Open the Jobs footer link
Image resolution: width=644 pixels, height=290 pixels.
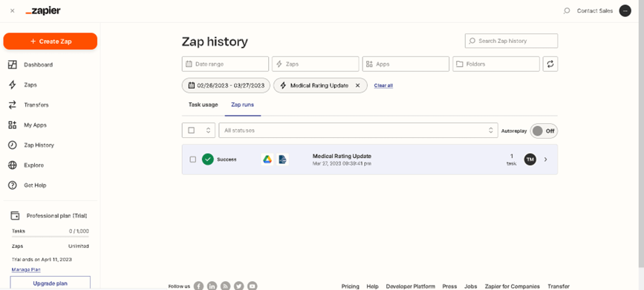pos(471,286)
